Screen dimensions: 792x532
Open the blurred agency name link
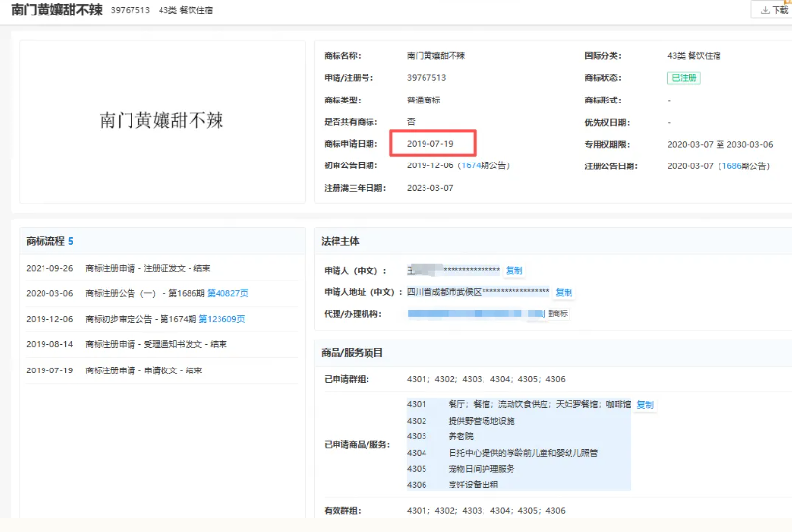tap(476, 314)
